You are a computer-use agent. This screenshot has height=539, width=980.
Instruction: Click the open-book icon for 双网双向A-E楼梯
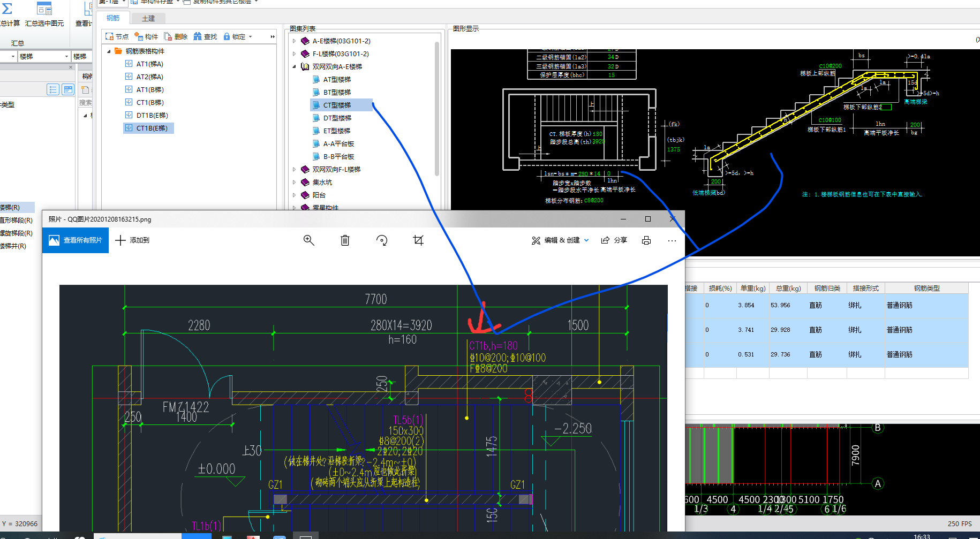[x=305, y=66]
